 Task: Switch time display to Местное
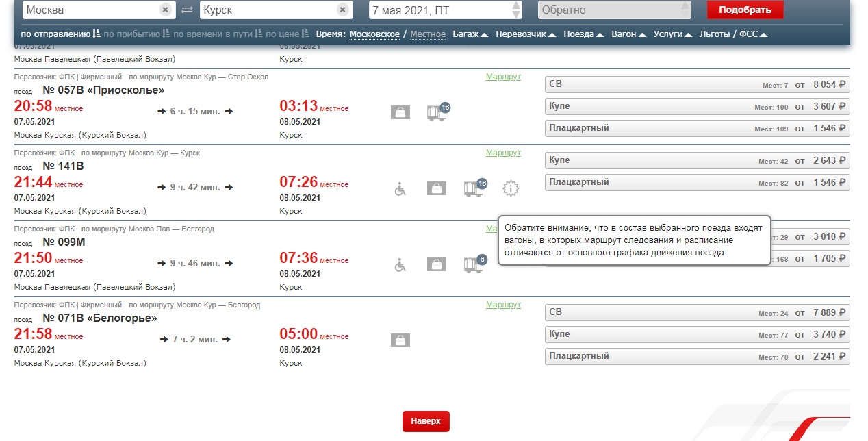coord(427,34)
